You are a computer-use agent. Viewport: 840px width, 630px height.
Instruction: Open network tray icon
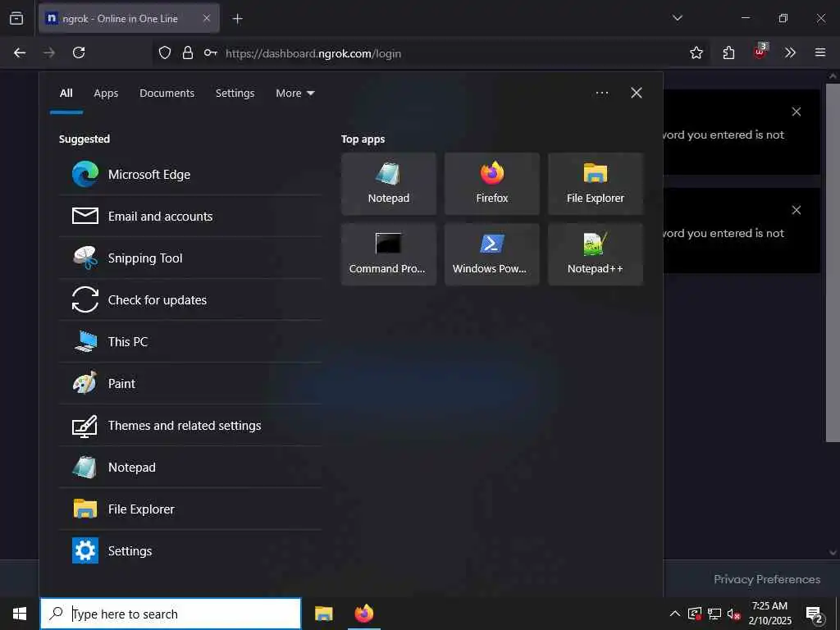[x=714, y=614]
